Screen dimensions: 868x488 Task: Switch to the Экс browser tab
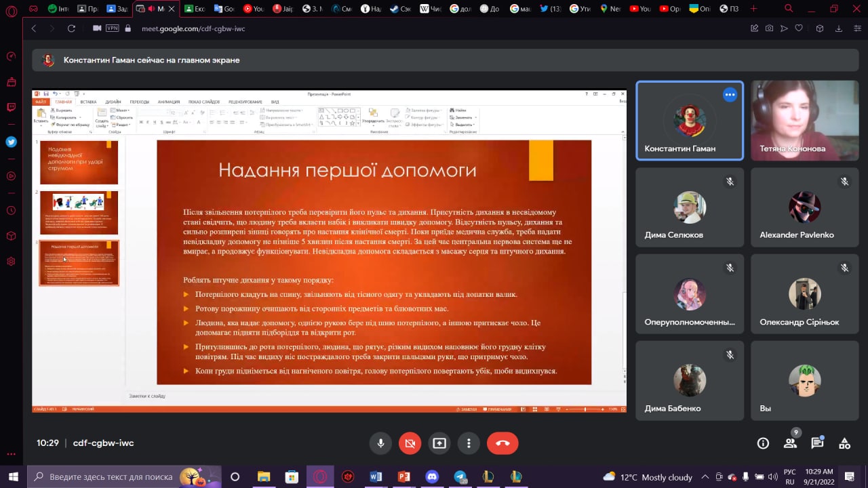[x=195, y=9]
